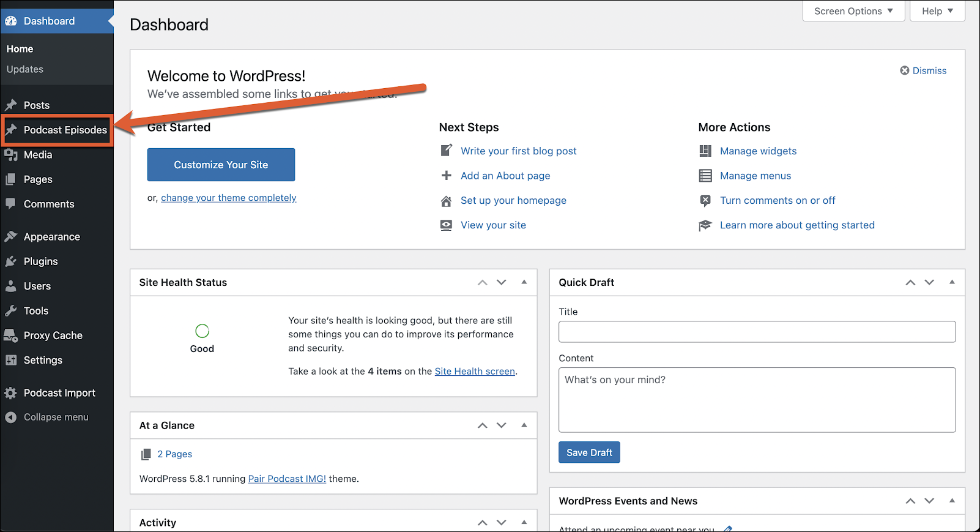The height and width of the screenshot is (532, 980).
Task: Open the Screen Options dropdown
Action: [853, 11]
